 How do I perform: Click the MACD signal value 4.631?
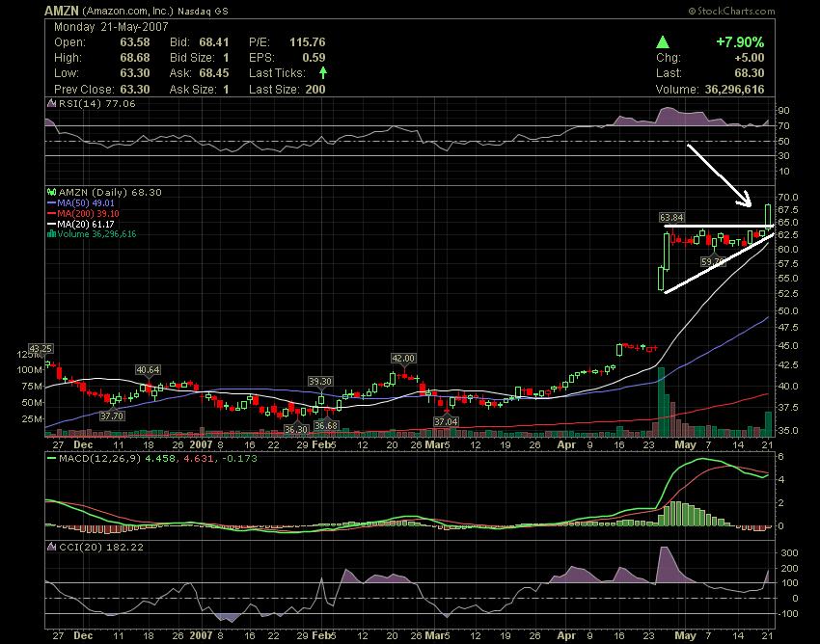(x=200, y=459)
